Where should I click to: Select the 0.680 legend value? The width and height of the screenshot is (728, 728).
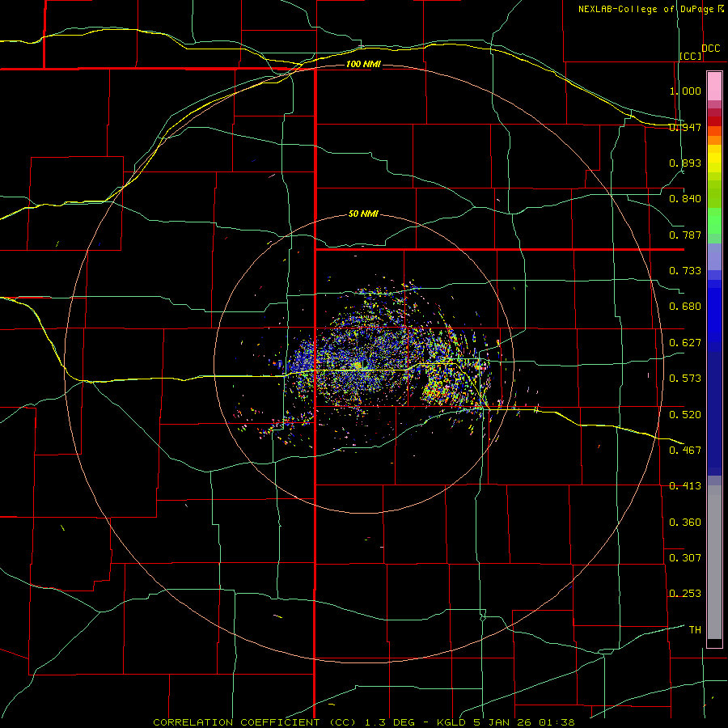click(x=685, y=307)
